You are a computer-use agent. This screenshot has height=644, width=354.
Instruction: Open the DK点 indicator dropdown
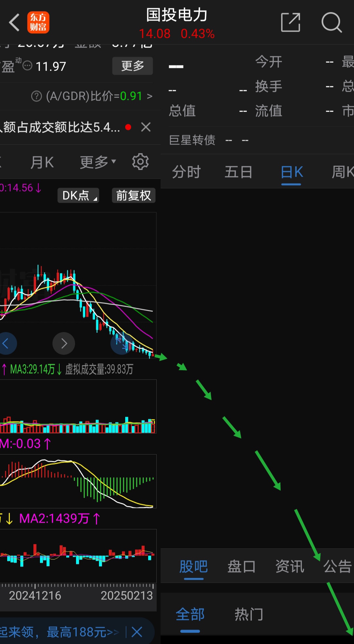[x=78, y=195]
